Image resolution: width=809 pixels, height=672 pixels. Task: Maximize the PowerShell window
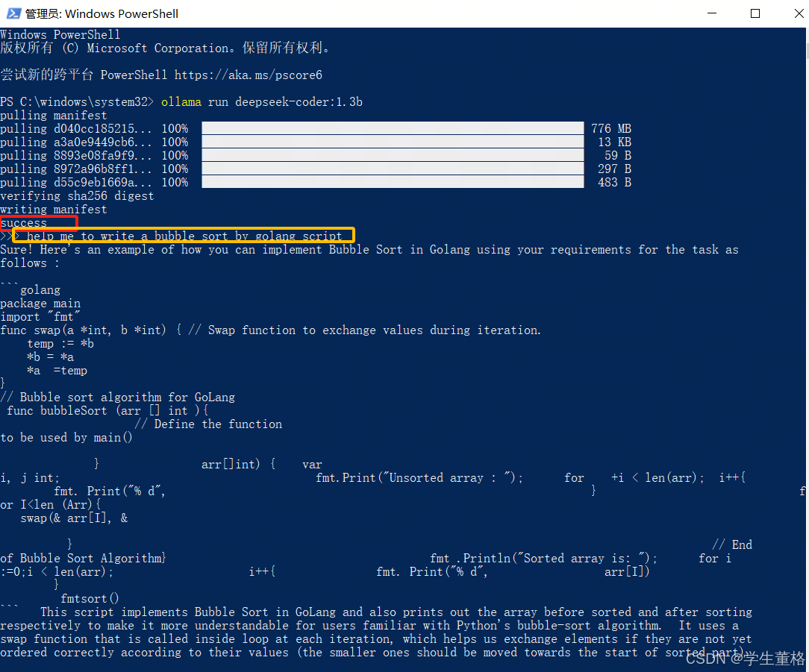coord(755,13)
